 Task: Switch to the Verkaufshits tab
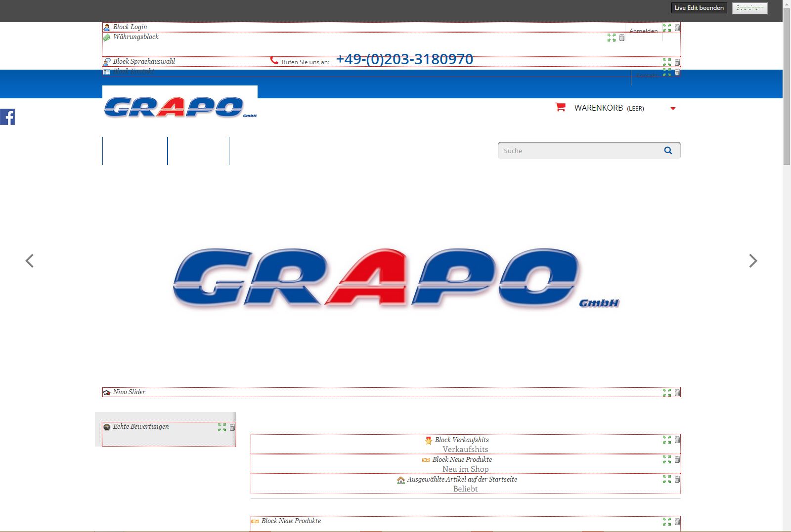click(465, 449)
